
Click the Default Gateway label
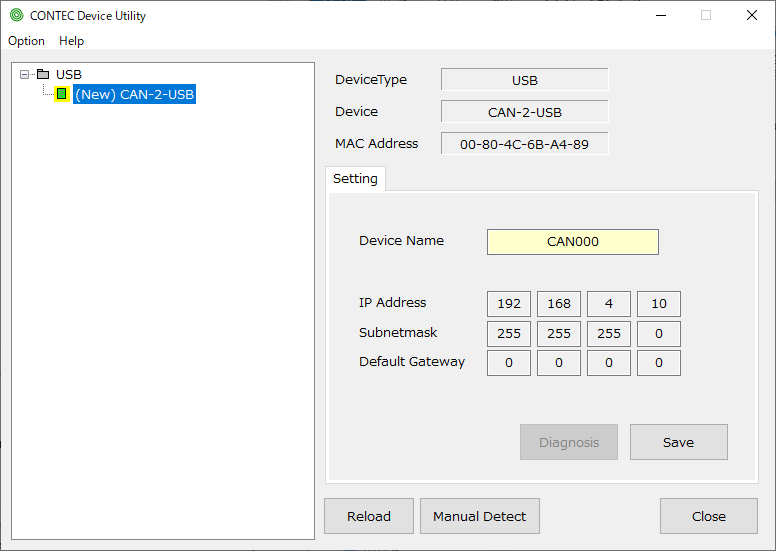[412, 362]
